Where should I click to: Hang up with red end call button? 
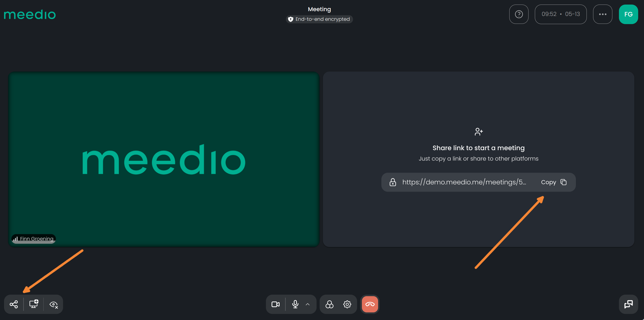(x=370, y=304)
